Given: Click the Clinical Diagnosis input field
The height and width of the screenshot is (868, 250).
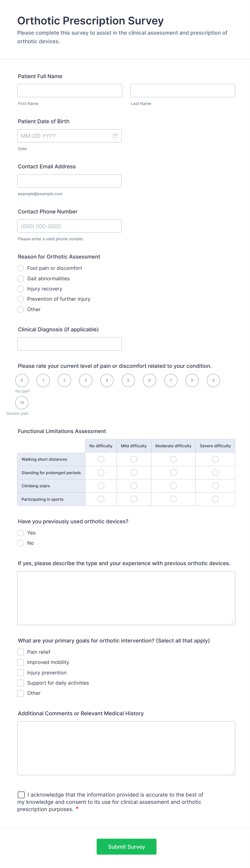Looking at the screenshot, I should coord(69,344).
